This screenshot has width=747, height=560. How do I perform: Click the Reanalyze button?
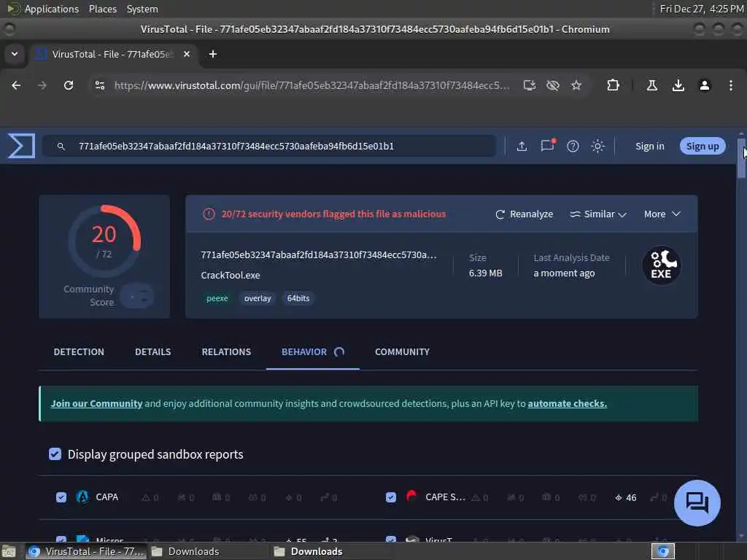[x=524, y=214]
